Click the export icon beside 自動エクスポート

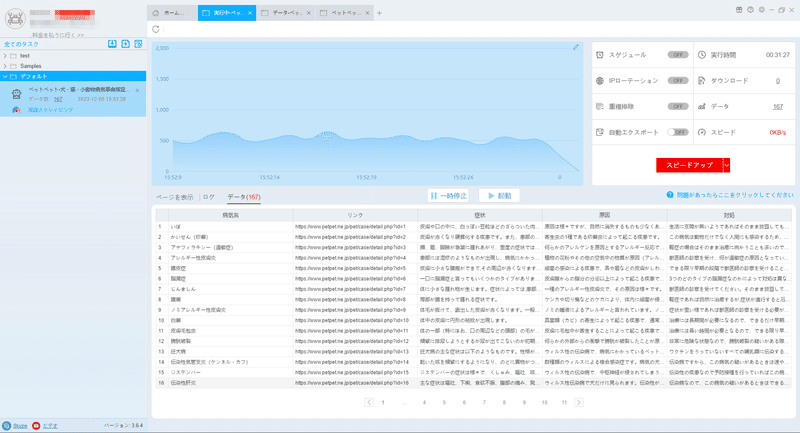click(x=600, y=132)
